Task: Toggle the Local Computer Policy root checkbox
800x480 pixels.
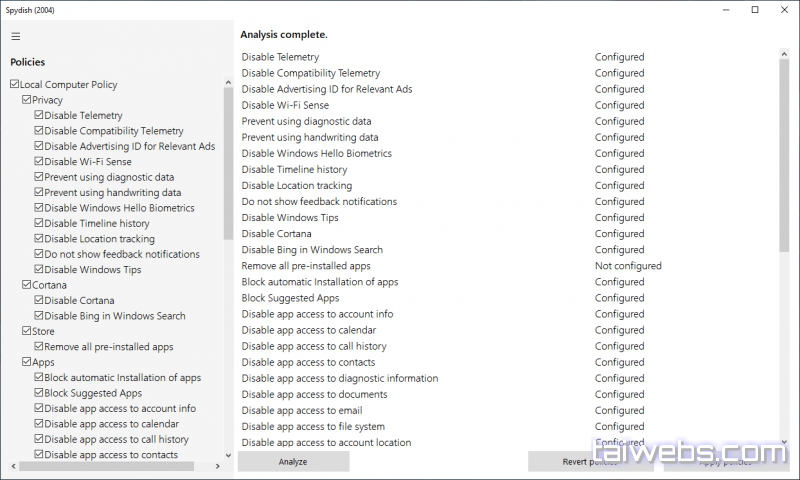Action: [x=15, y=85]
